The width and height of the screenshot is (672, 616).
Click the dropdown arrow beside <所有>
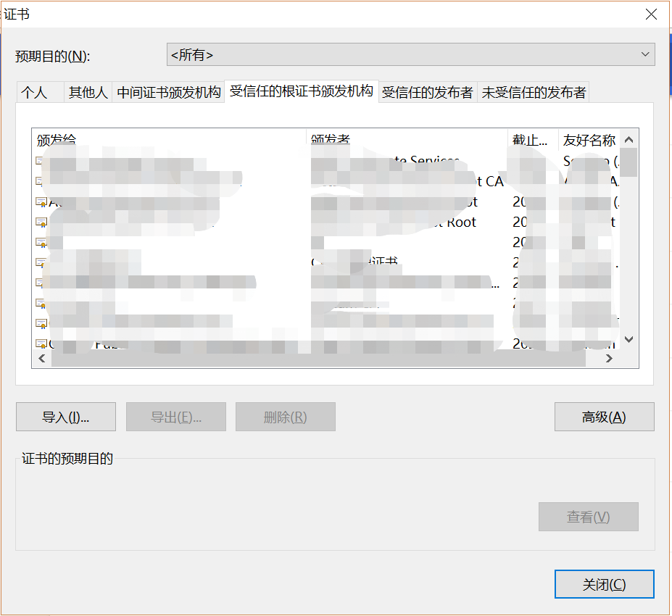pyautogui.click(x=647, y=54)
